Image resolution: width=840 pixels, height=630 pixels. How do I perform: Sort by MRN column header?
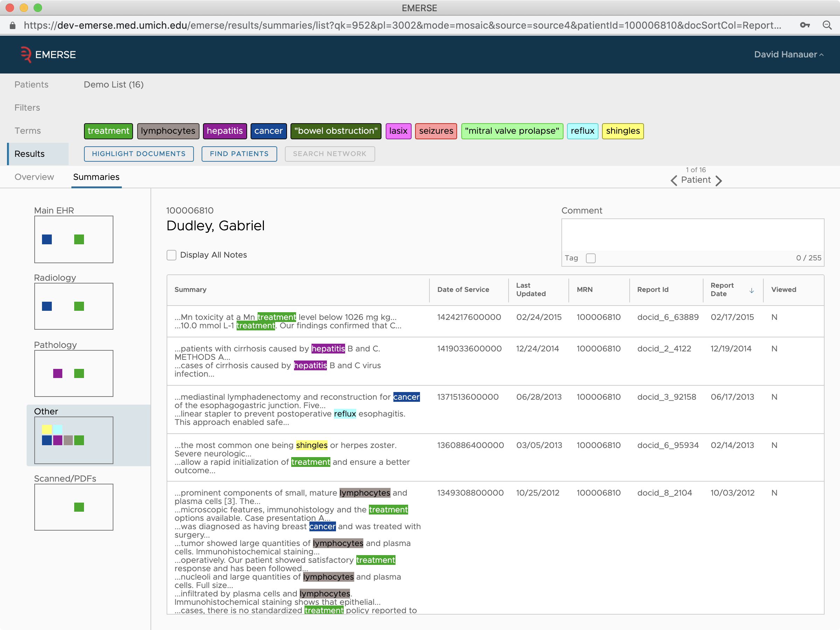[584, 290]
